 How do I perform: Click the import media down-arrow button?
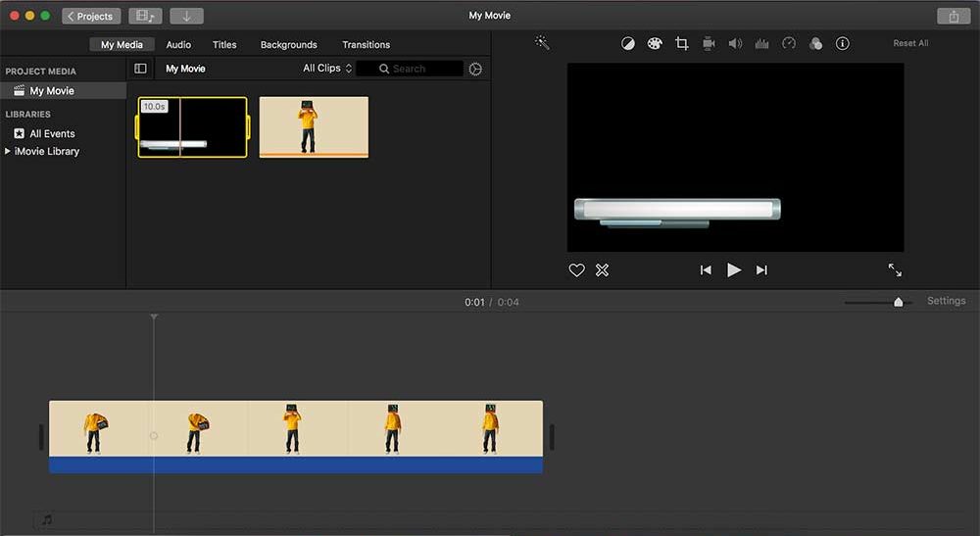coord(186,16)
